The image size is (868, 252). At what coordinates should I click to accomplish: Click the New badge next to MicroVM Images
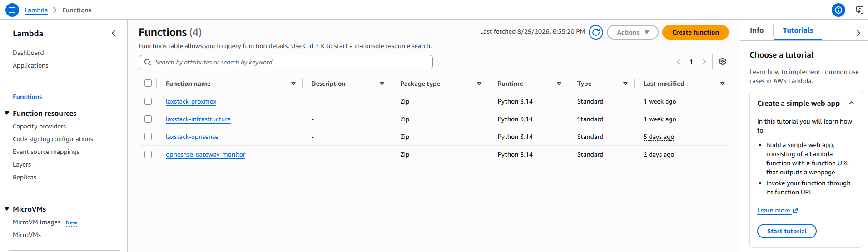[71, 222]
